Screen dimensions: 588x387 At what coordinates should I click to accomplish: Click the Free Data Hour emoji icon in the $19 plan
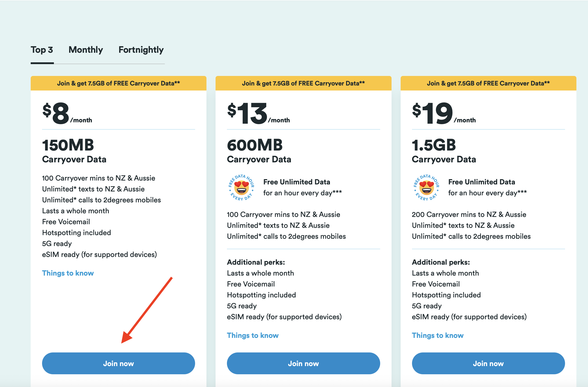click(x=426, y=188)
